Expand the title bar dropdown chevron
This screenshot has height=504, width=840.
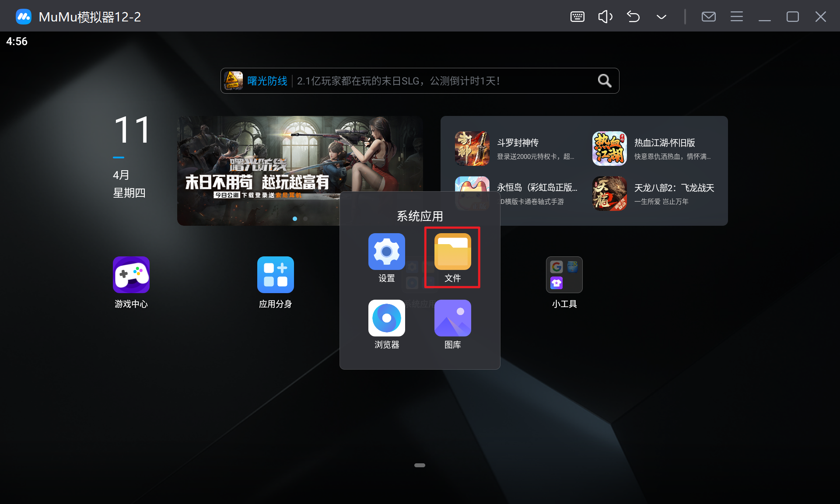point(661,17)
